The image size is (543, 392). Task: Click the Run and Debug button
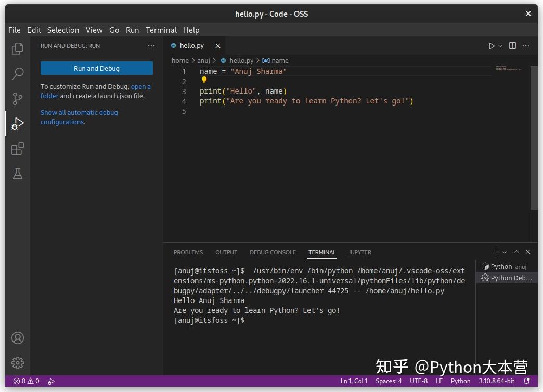click(96, 68)
